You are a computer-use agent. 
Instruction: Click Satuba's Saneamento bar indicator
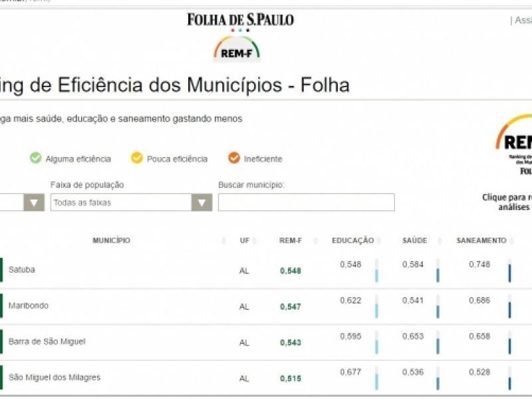tap(509, 273)
